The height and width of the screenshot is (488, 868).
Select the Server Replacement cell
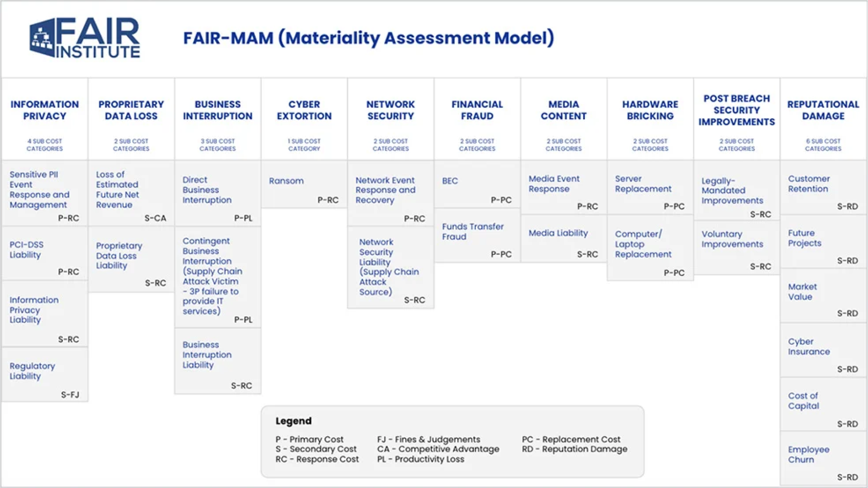(x=650, y=187)
